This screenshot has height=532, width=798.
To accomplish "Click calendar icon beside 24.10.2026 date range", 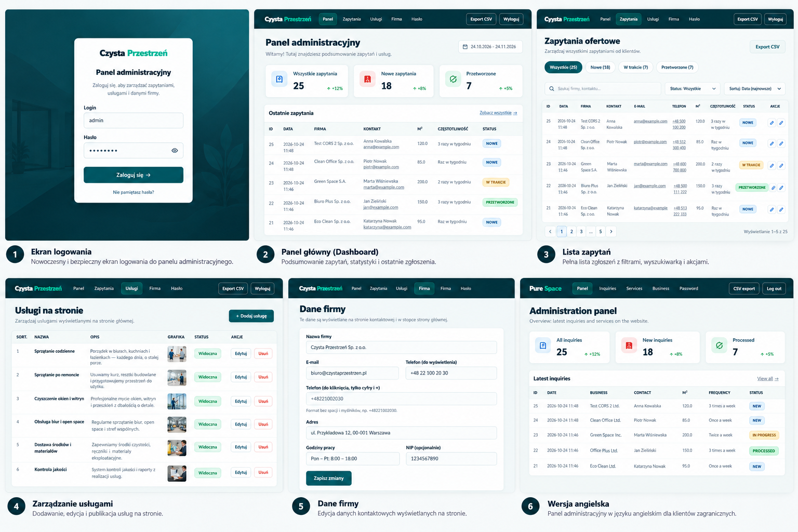I will point(465,47).
